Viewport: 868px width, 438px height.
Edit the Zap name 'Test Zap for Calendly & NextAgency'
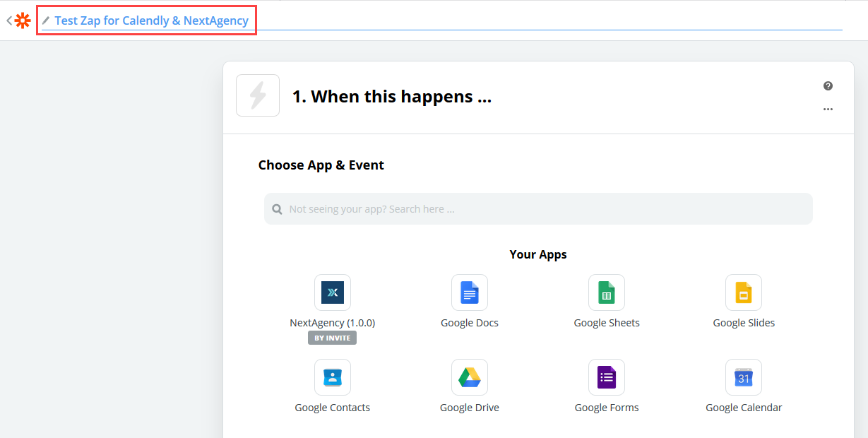151,20
